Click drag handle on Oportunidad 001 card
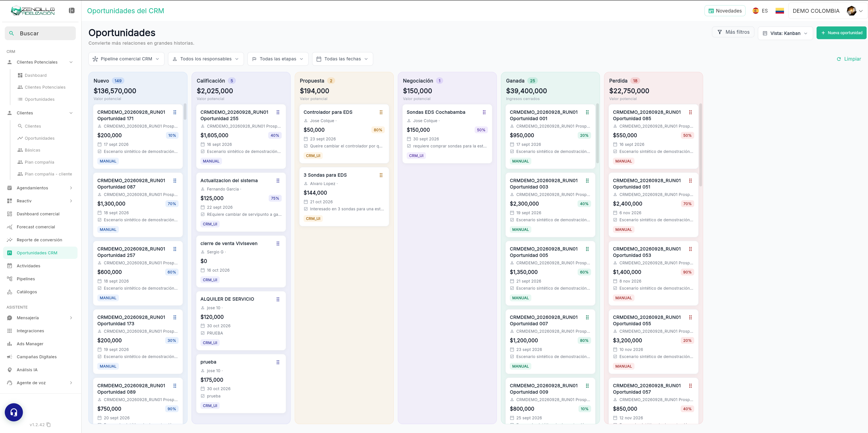Screen dimensions: 868x433 587,112
